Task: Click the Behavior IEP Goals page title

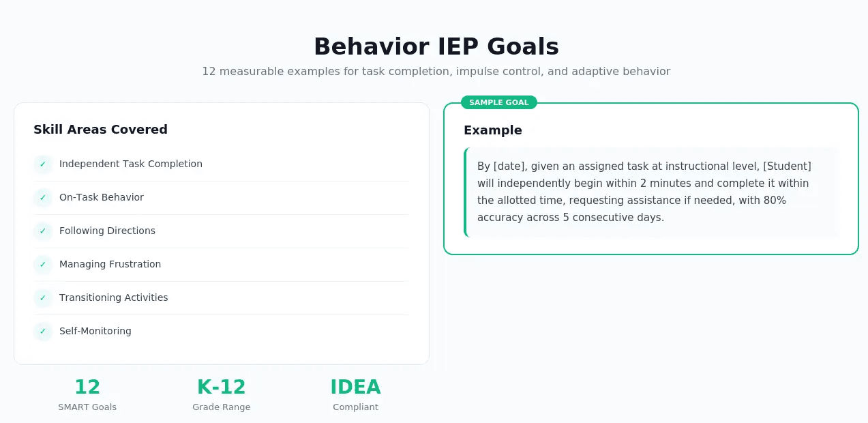Action: (x=436, y=46)
